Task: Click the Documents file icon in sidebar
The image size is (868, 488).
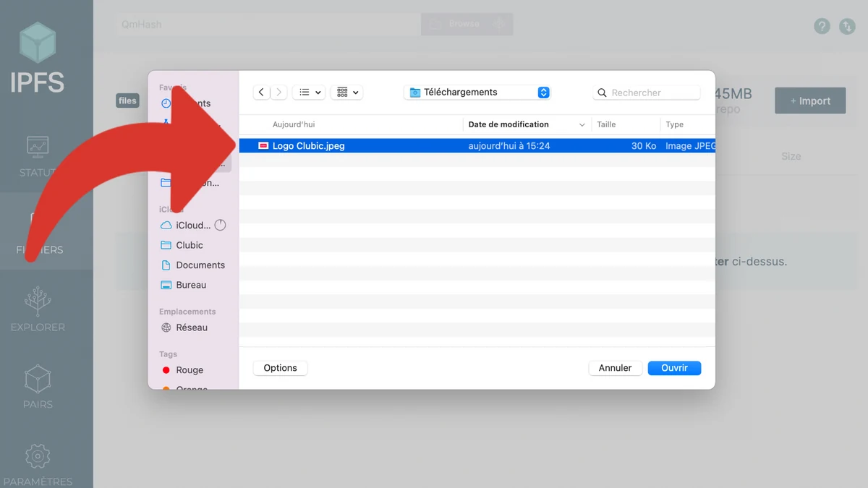Action: pyautogui.click(x=166, y=265)
